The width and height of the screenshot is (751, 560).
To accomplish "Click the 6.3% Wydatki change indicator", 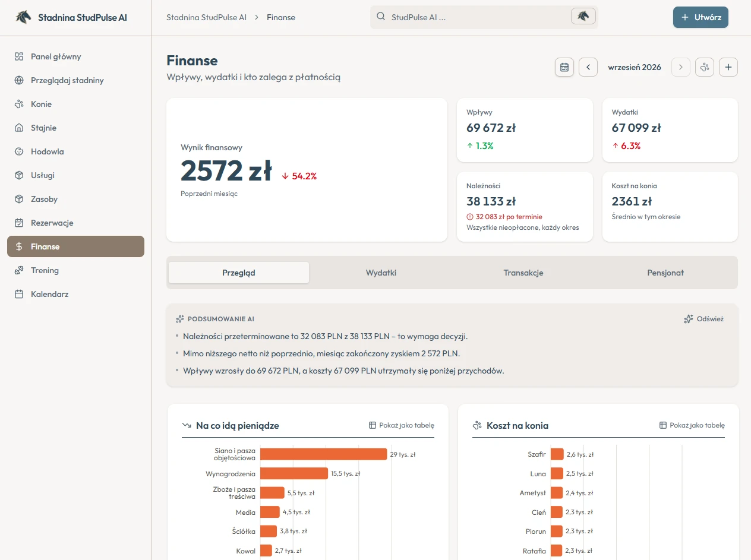I will [626, 145].
